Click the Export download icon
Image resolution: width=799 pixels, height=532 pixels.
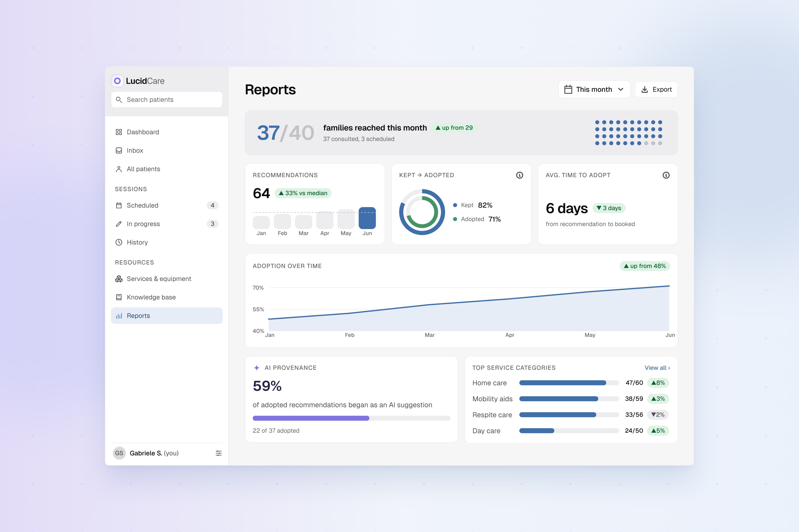point(644,90)
